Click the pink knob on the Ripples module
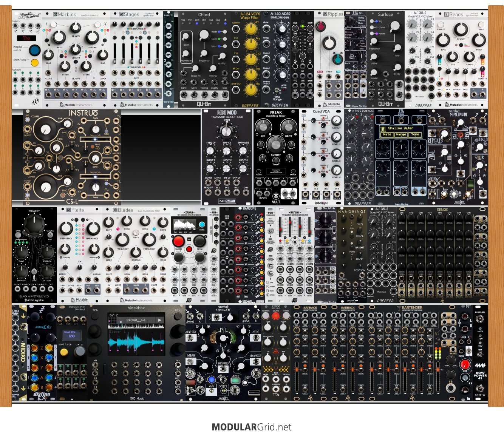Screen dimensions: 504x435 point(321,26)
